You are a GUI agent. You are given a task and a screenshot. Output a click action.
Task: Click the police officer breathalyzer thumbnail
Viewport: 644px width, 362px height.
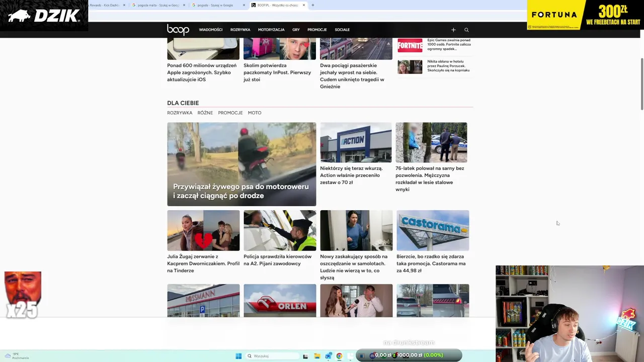[x=280, y=230]
